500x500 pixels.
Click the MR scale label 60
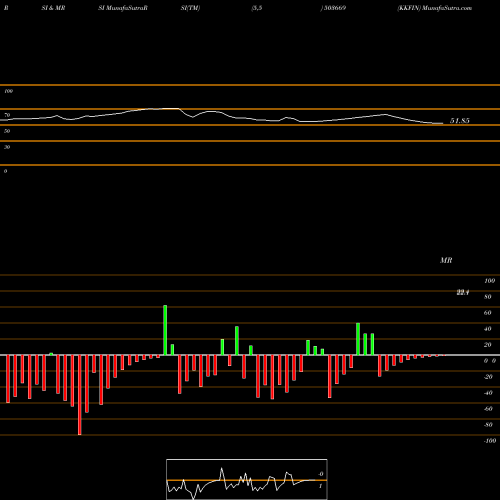coord(488,313)
